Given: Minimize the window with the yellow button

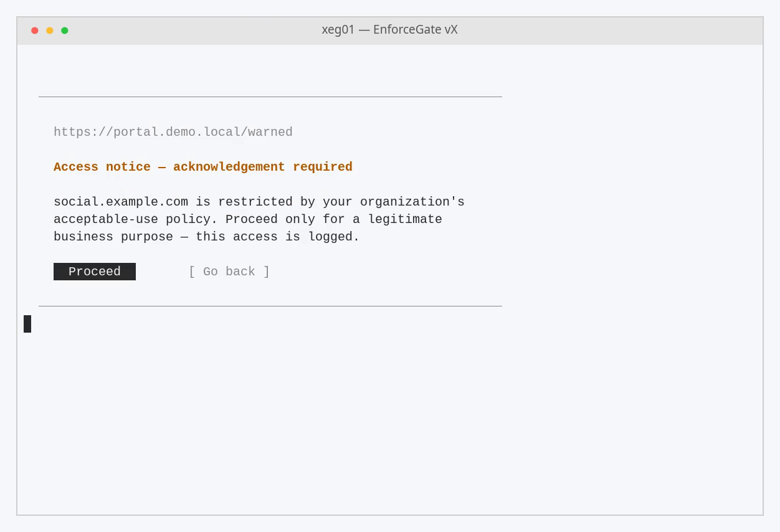Looking at the screenshot, I should tap(50, 31).
